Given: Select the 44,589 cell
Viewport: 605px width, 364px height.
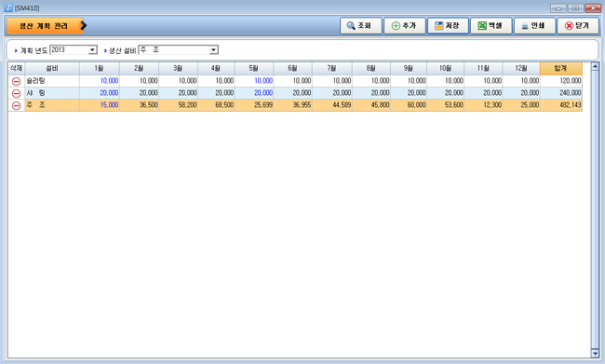Looking at the screenshot, I should 332,105.
